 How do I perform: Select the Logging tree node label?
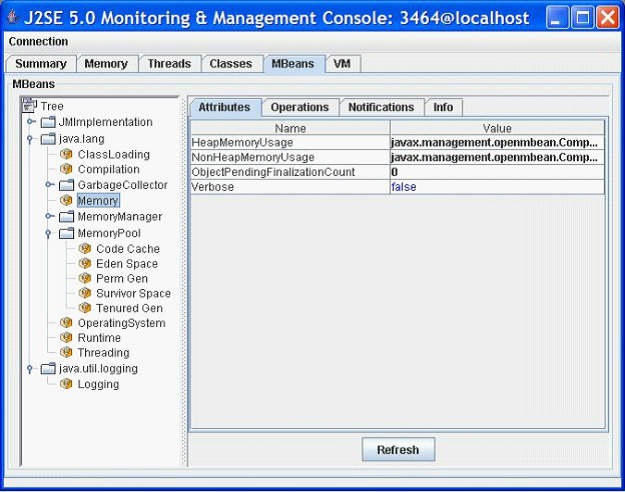pyautogui.click(x=98, y=384)
